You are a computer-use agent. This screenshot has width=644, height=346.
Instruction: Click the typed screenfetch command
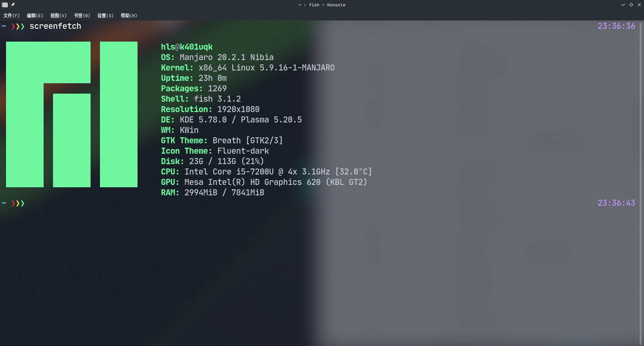pos(55,26)
